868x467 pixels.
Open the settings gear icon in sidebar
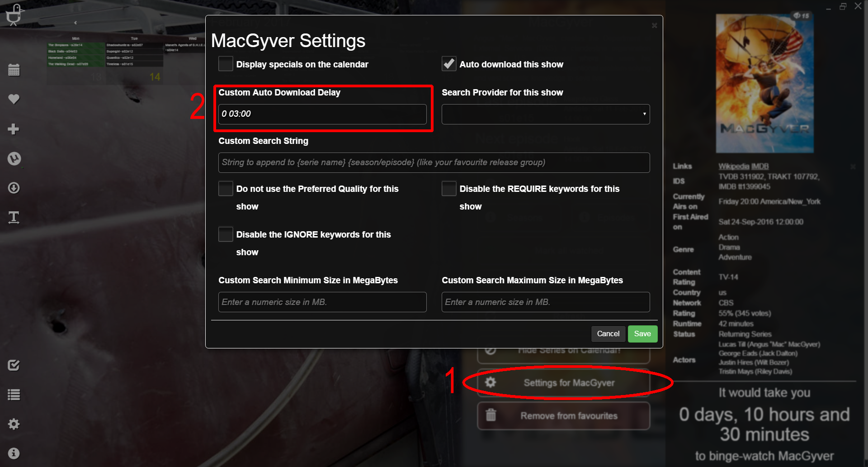click(x=14, y=424)
